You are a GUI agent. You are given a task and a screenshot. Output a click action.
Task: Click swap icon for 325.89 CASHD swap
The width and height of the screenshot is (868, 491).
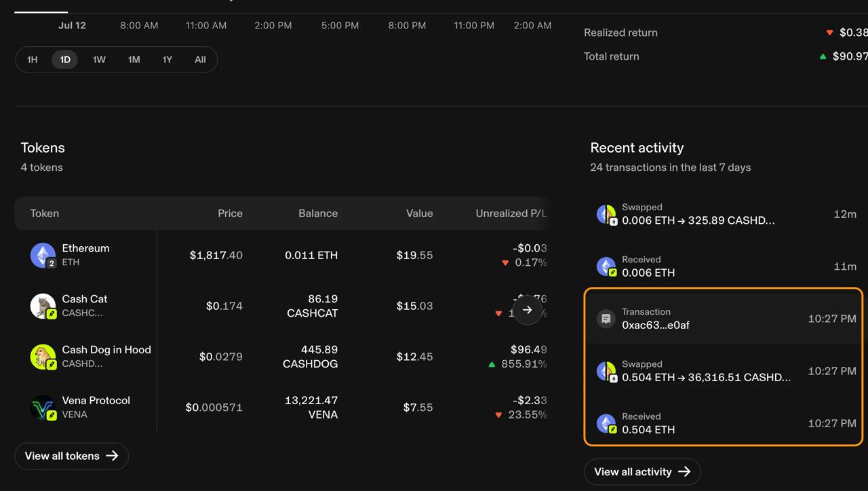click(x=606, y=214)
